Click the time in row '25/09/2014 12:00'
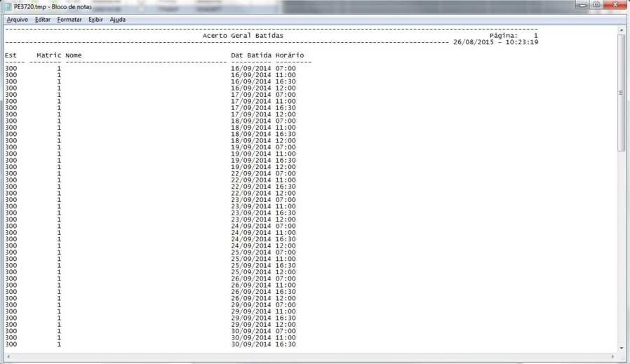Image resolution: width=630 pixels, height=364 pixels. (x=286, y=272)
